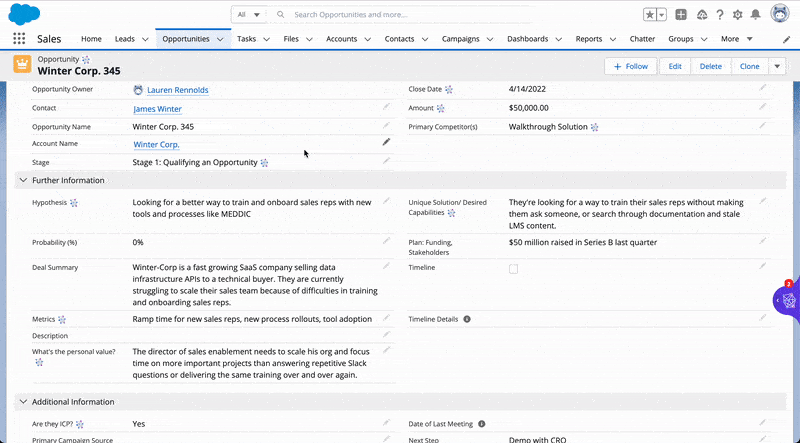Open the Setup gear icon

click(737, 15)
